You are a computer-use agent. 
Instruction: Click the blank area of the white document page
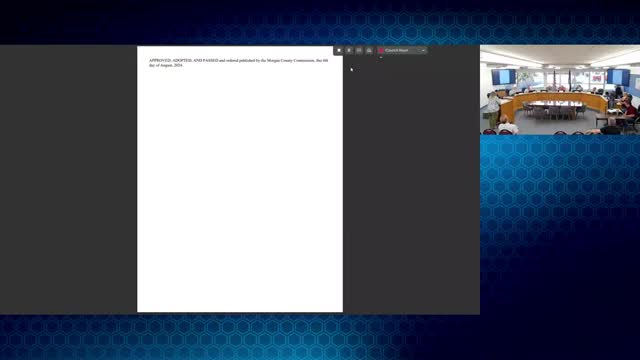tap(240, 188)
